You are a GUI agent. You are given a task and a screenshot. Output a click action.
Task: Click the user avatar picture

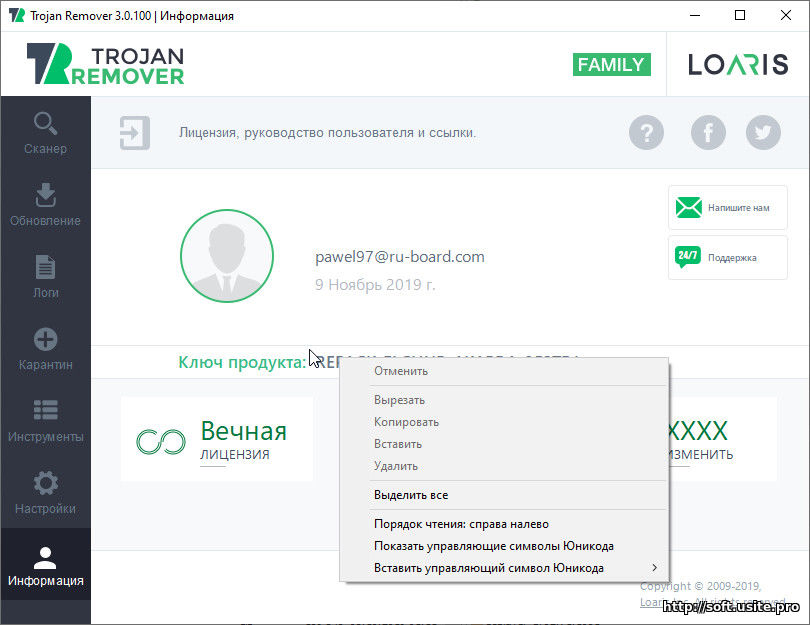click(227, 256)
